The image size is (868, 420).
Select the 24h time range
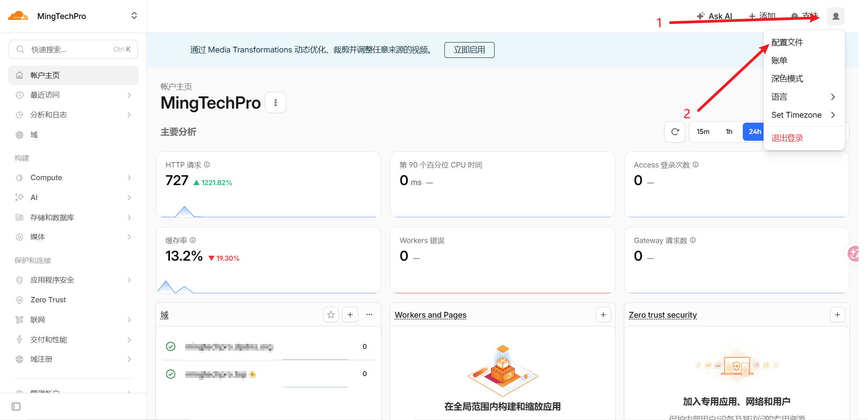pos(754,132)
